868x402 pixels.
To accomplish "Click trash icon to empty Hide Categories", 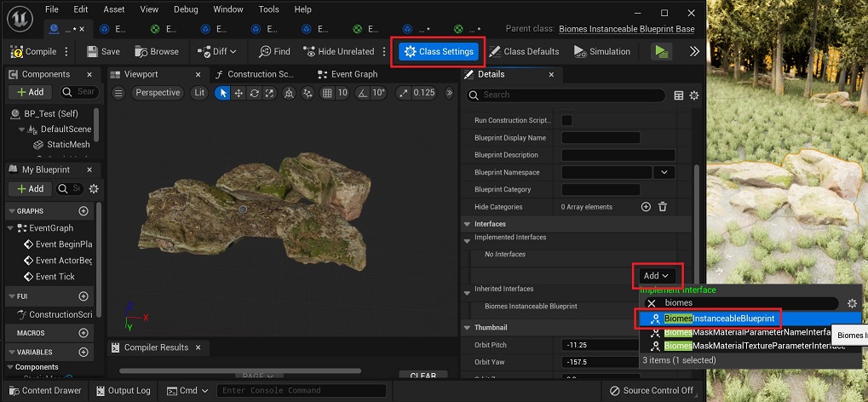I will click(x=663, y=207).
